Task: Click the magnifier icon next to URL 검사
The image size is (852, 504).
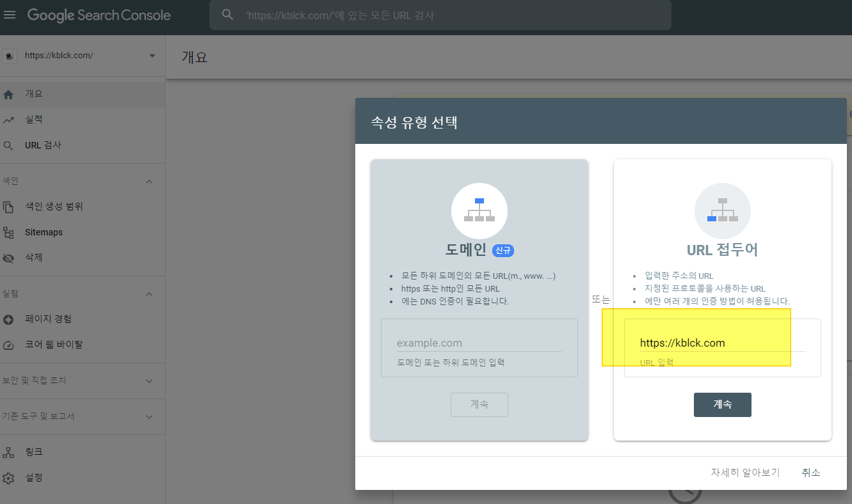Action: 8,145
